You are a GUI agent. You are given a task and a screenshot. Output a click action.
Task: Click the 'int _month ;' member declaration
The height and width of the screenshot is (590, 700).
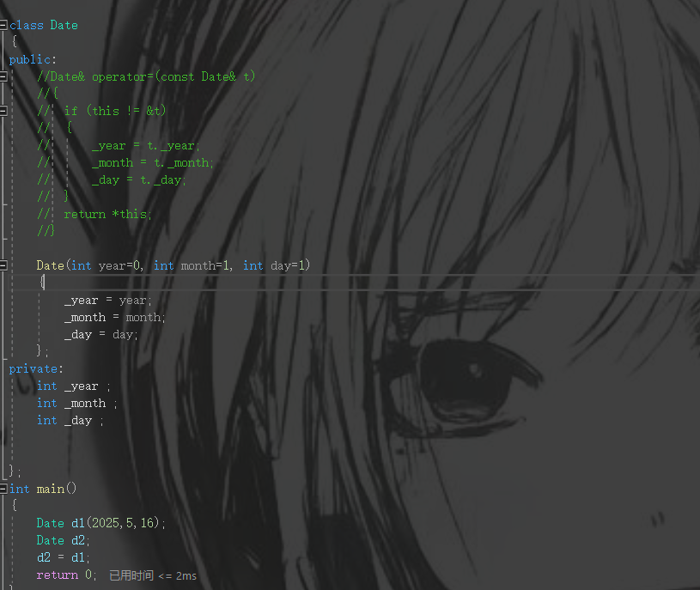tap(77, 404)
